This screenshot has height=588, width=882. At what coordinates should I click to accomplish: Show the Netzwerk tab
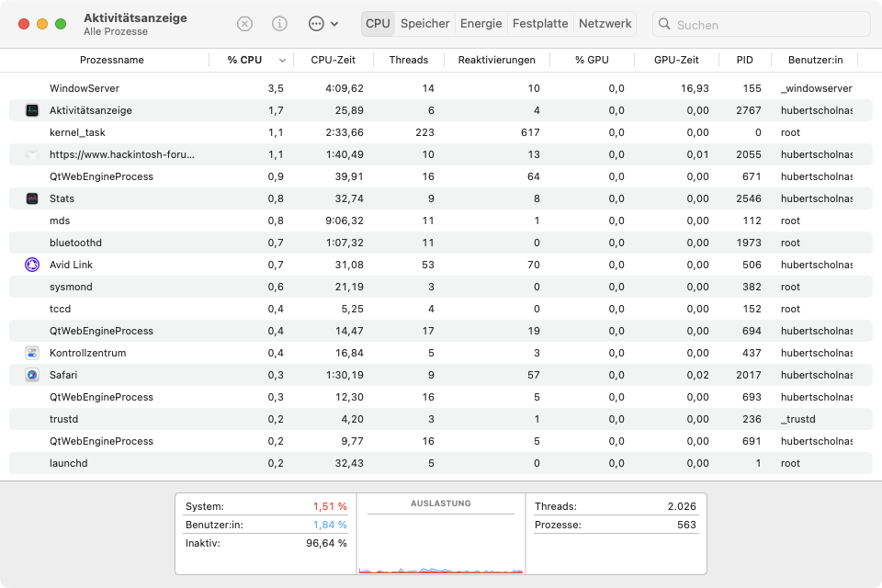pos(605,24)
